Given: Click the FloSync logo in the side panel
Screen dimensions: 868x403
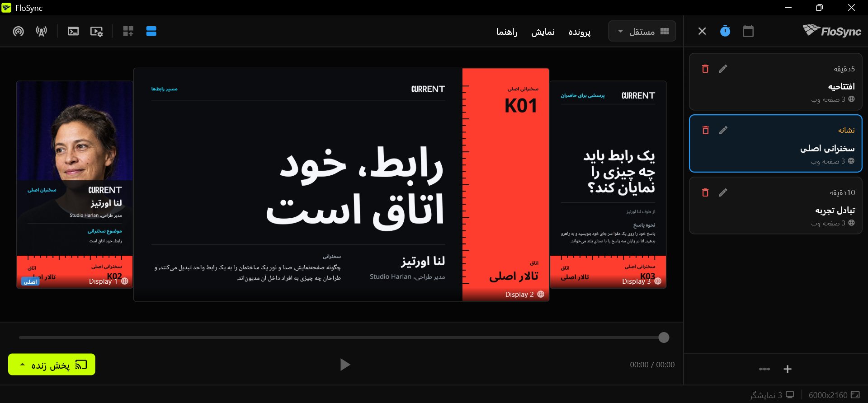Looking at the screenshot, I should (x=832, y=31).
